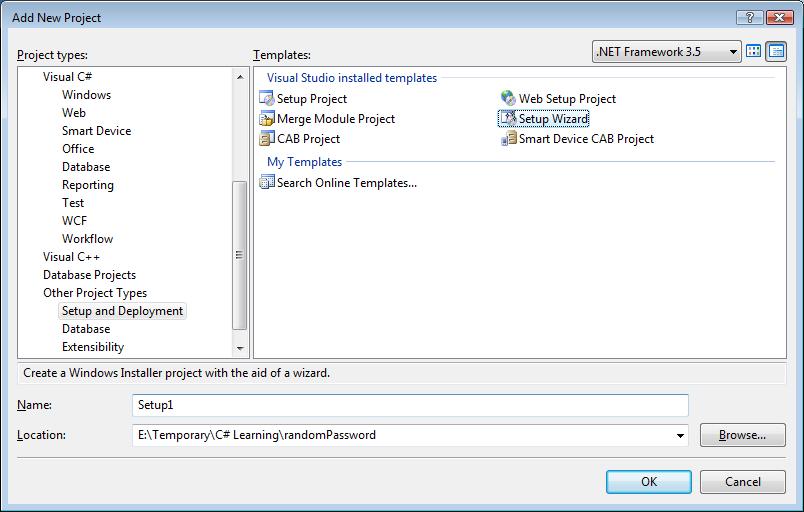
Task: Choose Smart Device under Visual C#
Action: click(x=96, y=131)
